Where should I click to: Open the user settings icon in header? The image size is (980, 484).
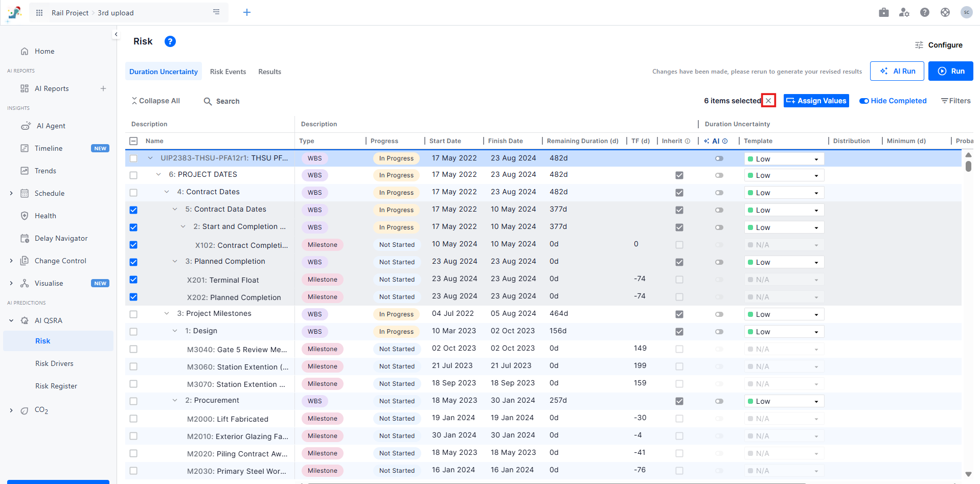tap(904, 13)
